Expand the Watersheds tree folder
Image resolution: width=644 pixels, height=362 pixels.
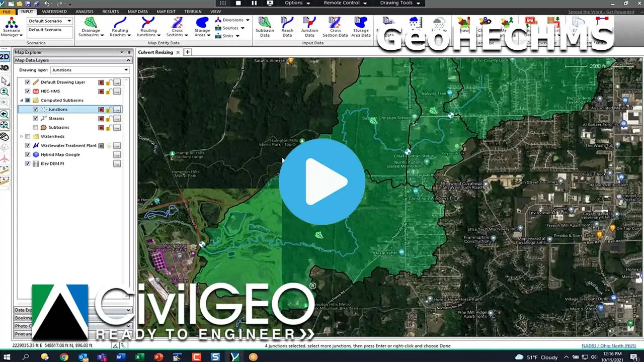point(22,137)
